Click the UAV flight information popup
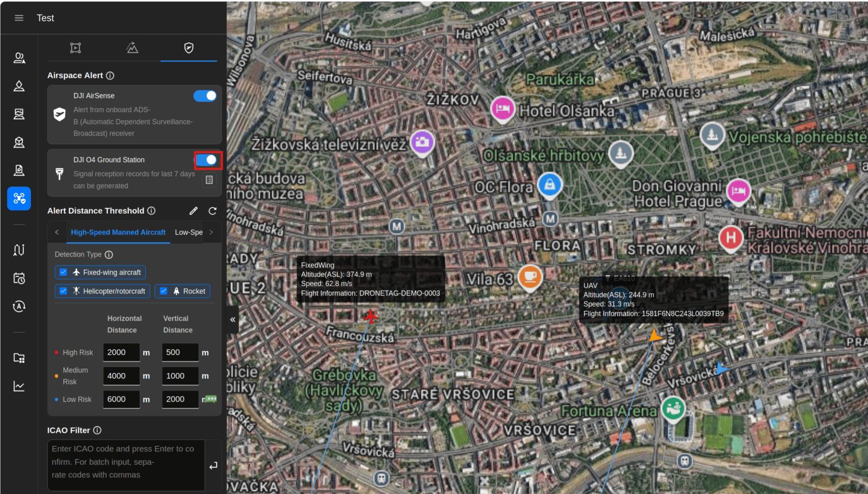The image size is (868, 494). [x=654, y=299]
